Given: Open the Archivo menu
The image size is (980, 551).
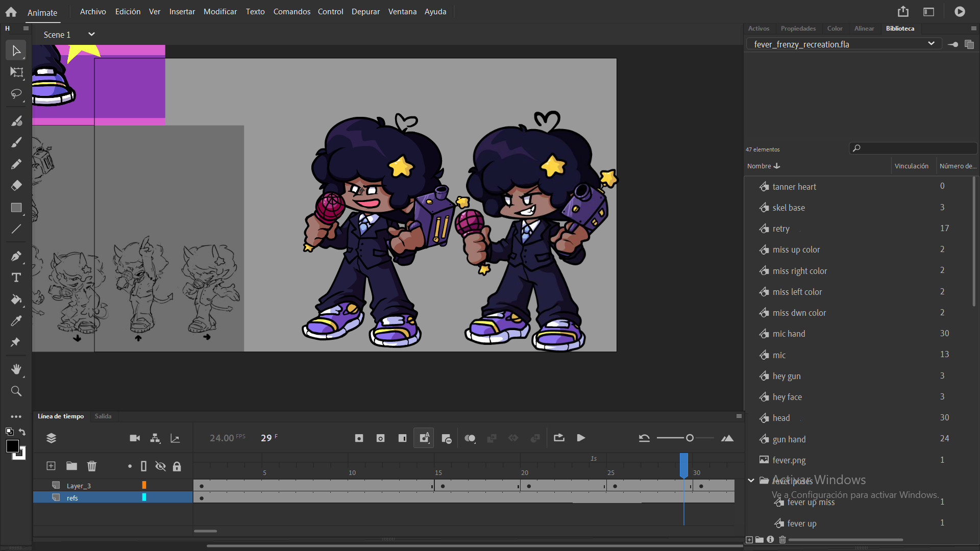Looking at the screenshot, I should click(92, 11).
